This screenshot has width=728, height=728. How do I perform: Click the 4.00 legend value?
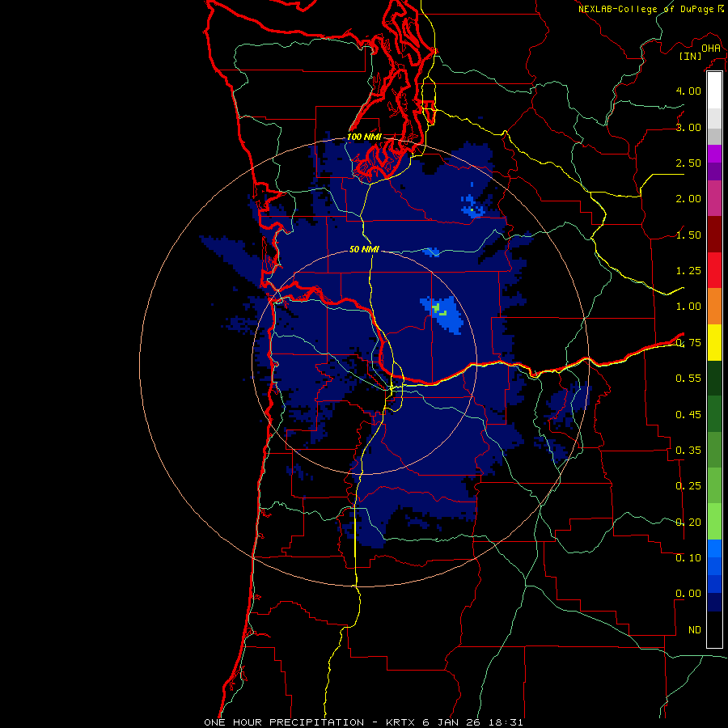688,91
